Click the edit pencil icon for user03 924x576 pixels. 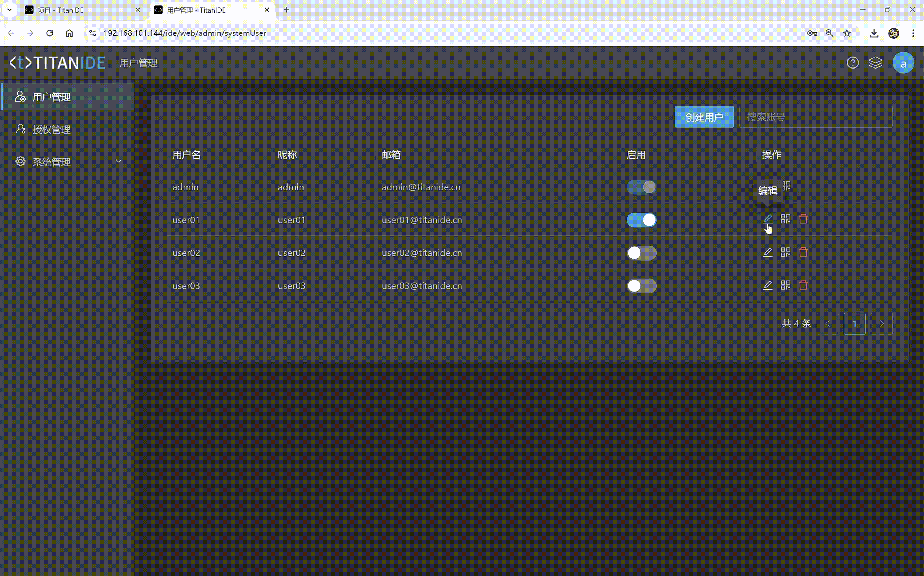[767, 285]
